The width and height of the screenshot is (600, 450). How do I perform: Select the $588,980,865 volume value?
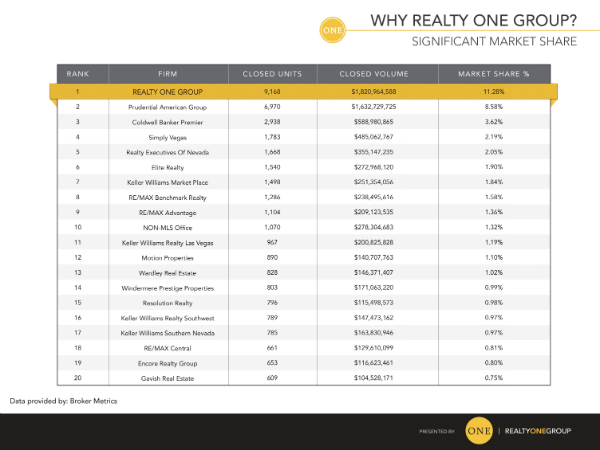coord(374,122)
